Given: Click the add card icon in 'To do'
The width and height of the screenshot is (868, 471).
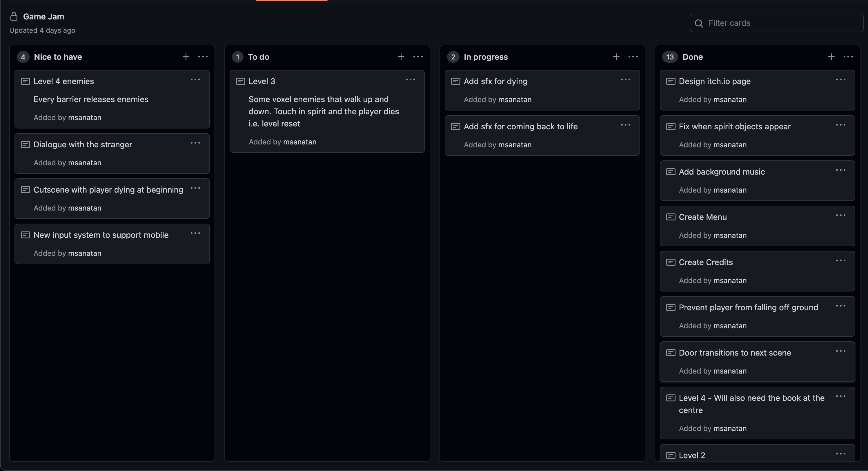Looking at the screenshot, I should [401, 57].
